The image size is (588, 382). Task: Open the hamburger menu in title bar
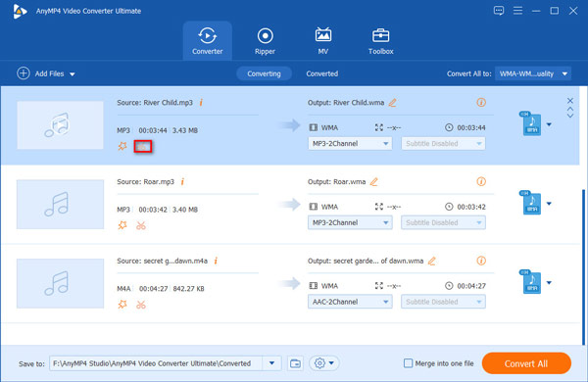pyautogui.click(x=517, y=11)
